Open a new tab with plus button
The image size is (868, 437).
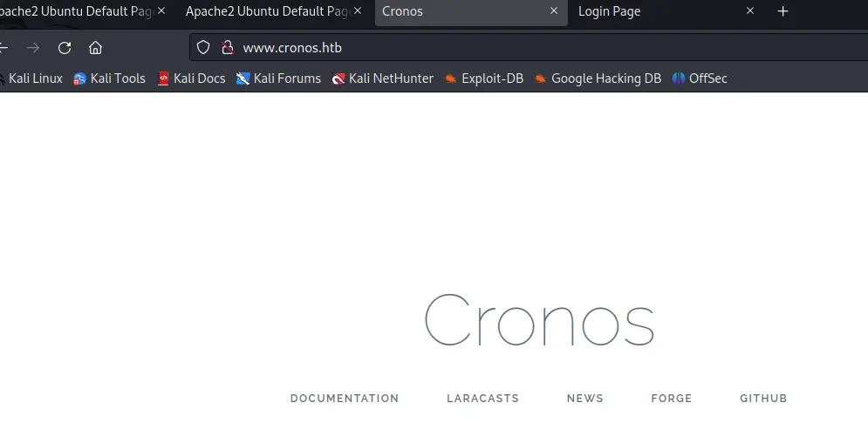[x=783, y=11]
